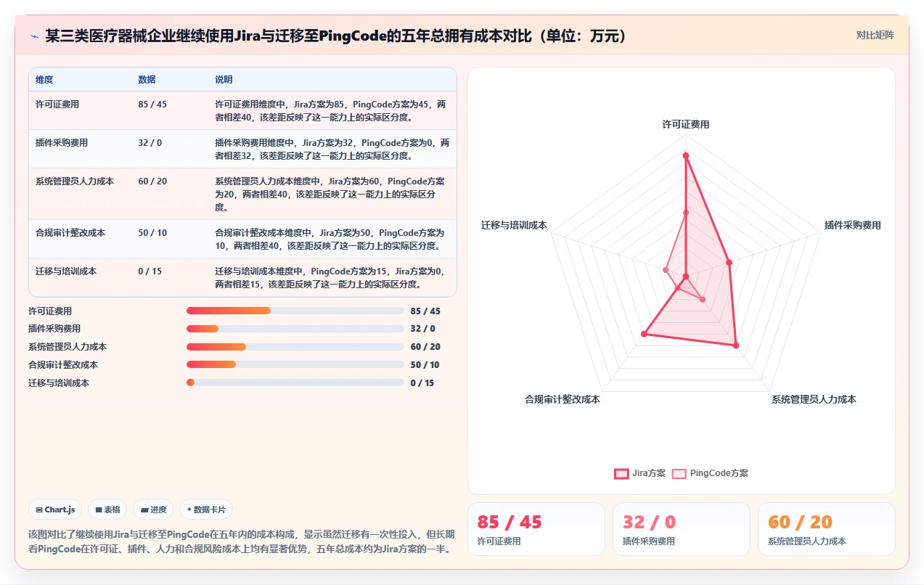Click PingCode data point on 迁移与培训成本 axis
This screenshot has width=924, height=585.
tap(665, 270)
